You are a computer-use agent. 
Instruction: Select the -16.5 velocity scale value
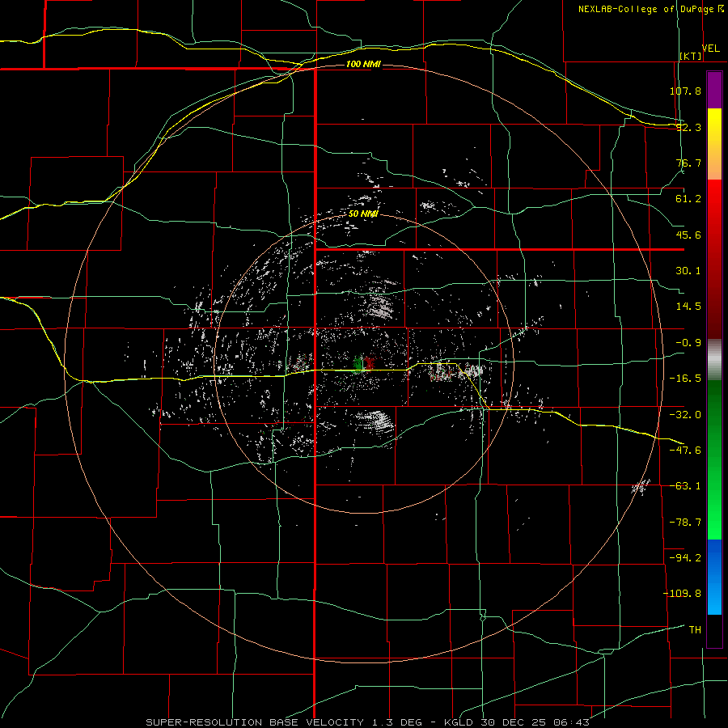685,379
